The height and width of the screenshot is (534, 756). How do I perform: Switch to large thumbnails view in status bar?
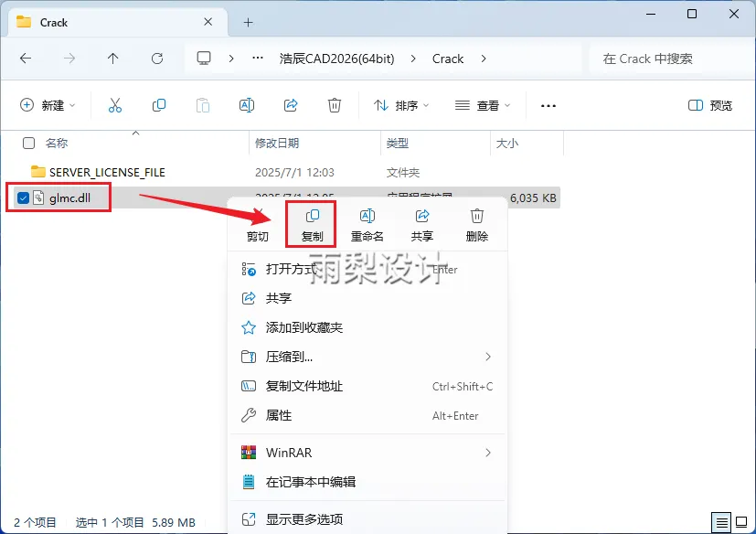pos(741,522)
